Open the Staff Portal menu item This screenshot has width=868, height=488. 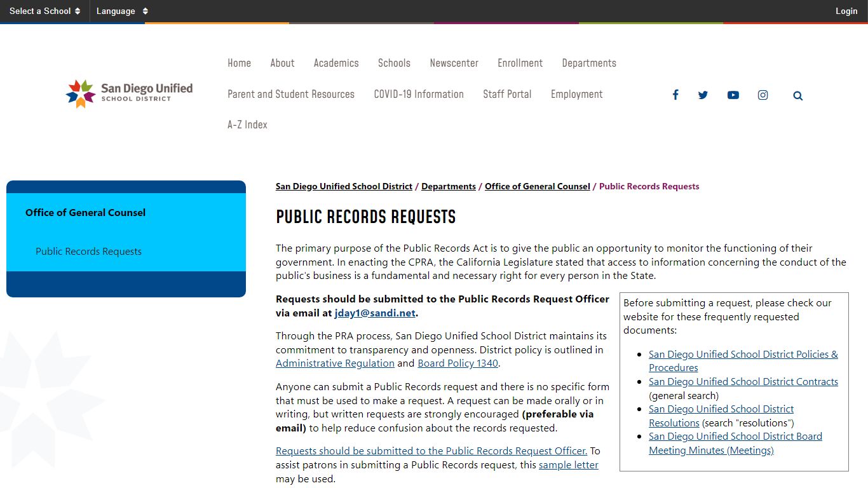(x=507, y=94)
